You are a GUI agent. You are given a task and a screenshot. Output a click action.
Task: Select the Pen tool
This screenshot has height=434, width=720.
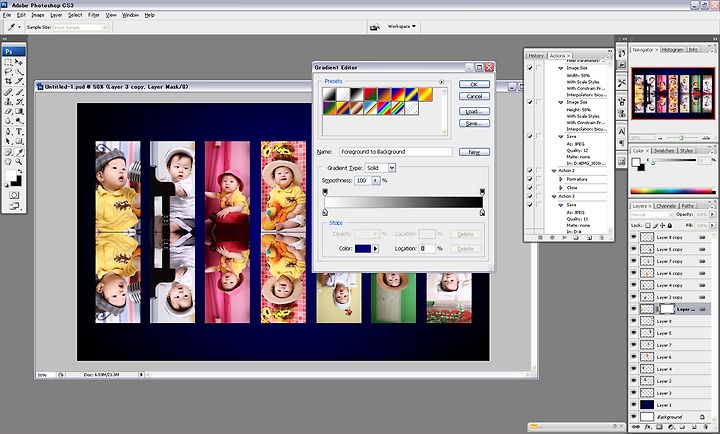(8, 132)
